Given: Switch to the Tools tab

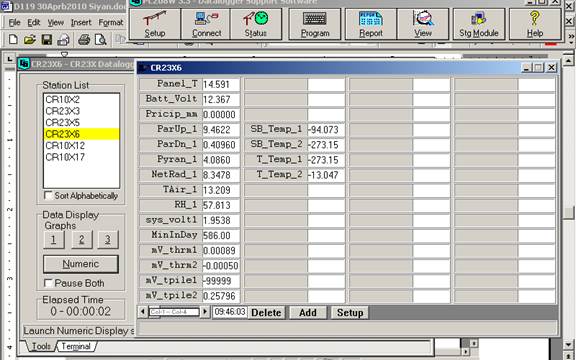Looking at the screenshot, I should click(x=41, y=346).
